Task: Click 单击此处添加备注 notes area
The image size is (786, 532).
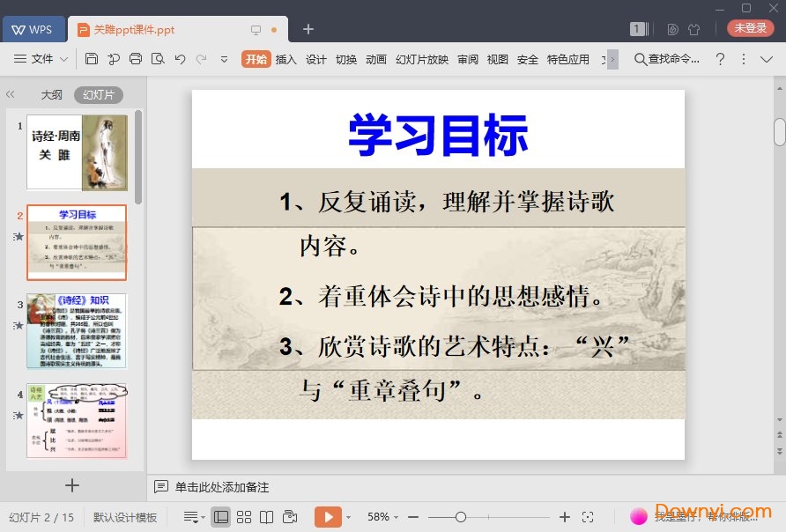Action: click(x=222, y=487)
